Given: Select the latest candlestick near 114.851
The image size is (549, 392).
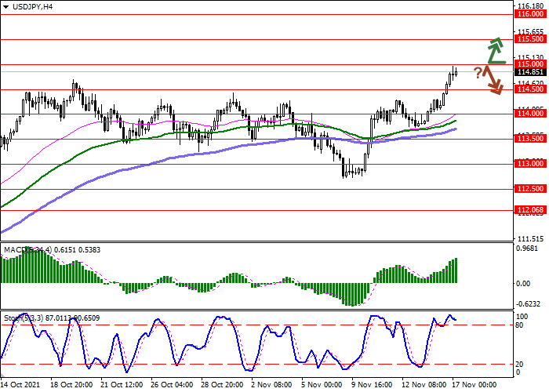Looking at the screenshot, I should [456, 72].
